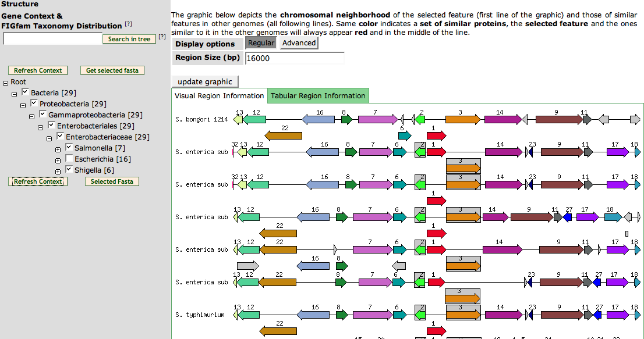The height and width of the screenshot is (339, 644).
Task: Open Visual Region Information tab
Action: 220,96
